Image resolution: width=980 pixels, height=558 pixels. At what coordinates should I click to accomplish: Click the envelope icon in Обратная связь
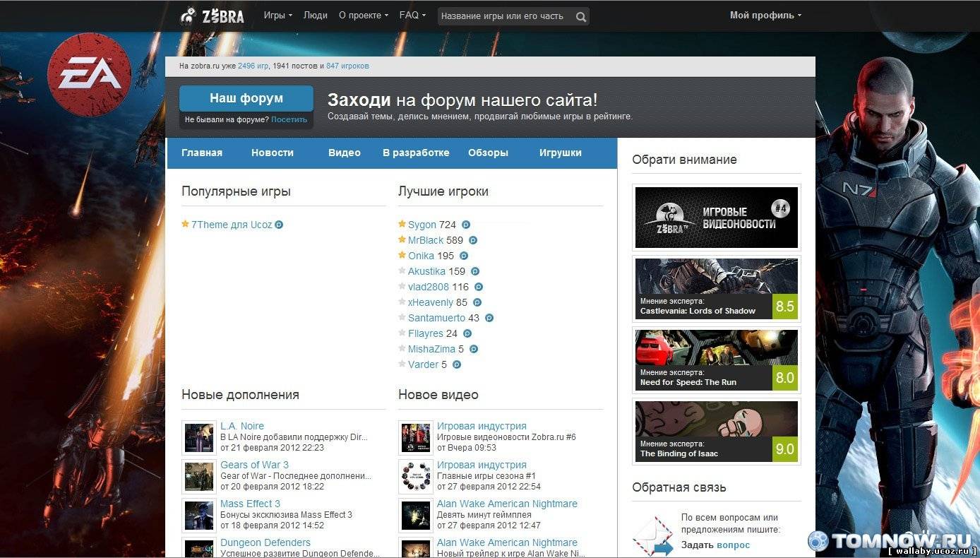point(653,536)
